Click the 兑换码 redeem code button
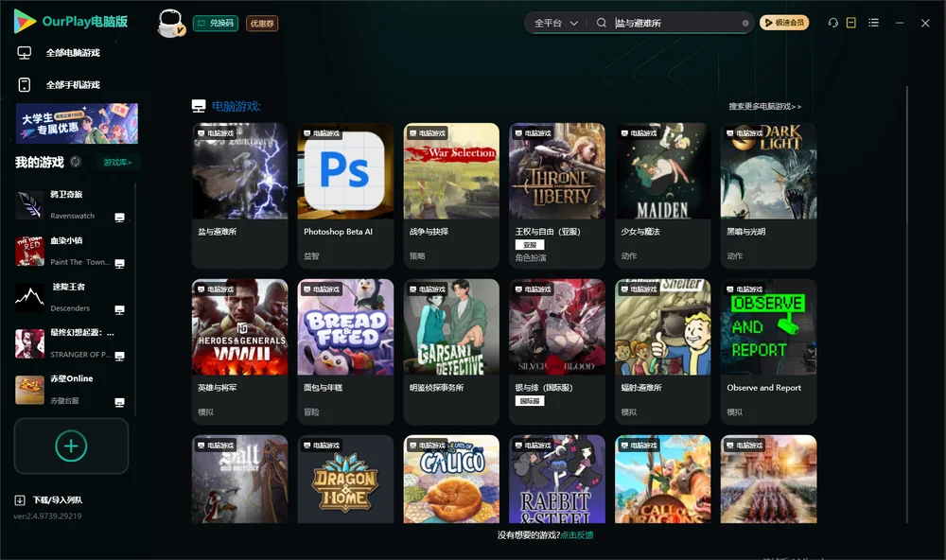 (216, 23)
